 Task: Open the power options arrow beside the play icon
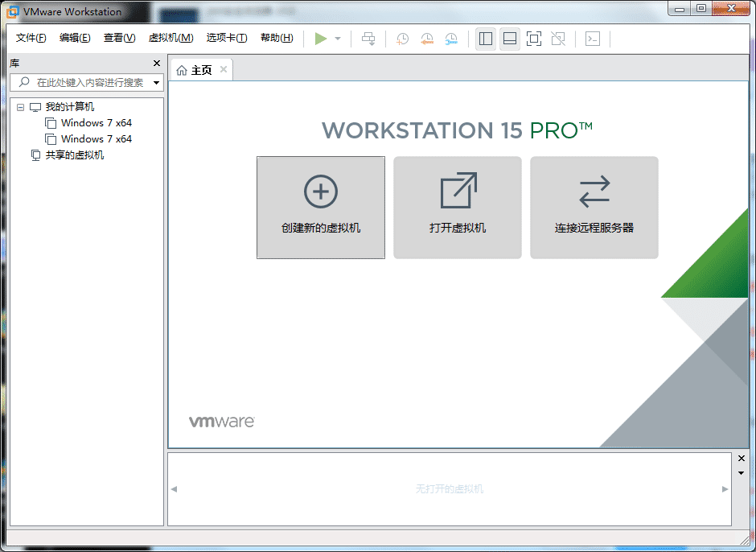coord(338,39)
